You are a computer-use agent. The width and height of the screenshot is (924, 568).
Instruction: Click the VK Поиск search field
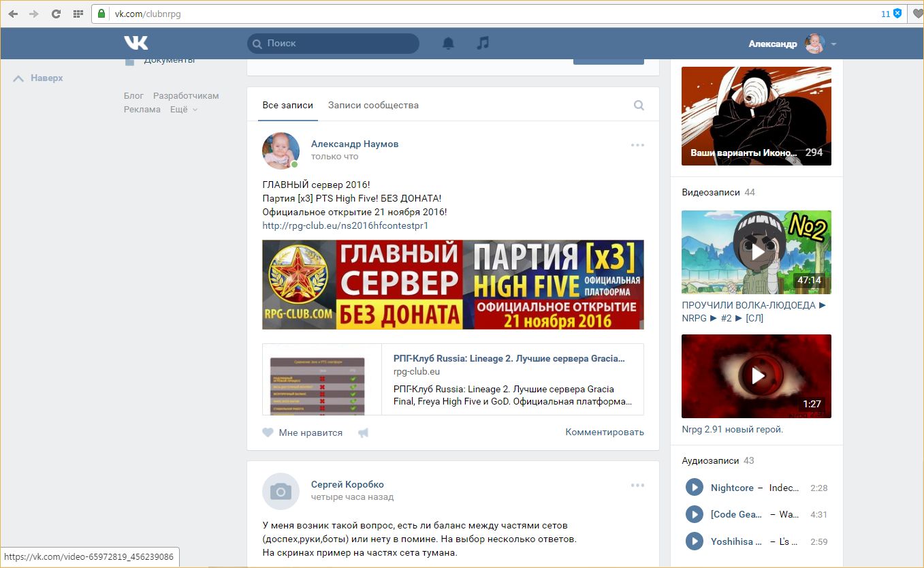(x=334, y=44)
